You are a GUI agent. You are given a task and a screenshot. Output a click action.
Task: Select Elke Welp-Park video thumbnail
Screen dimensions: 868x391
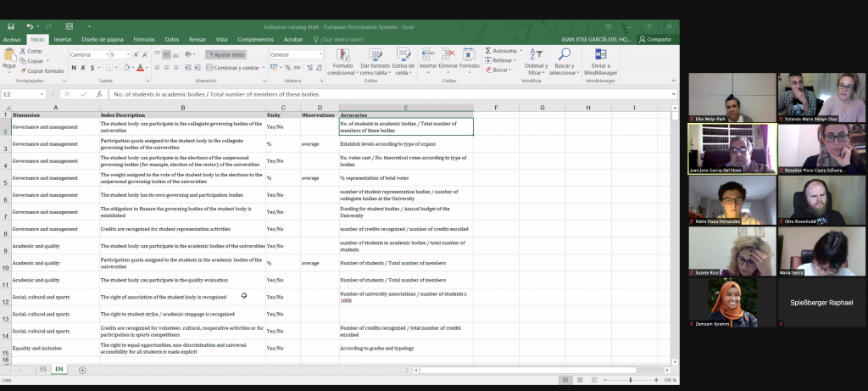click(732, 98)
